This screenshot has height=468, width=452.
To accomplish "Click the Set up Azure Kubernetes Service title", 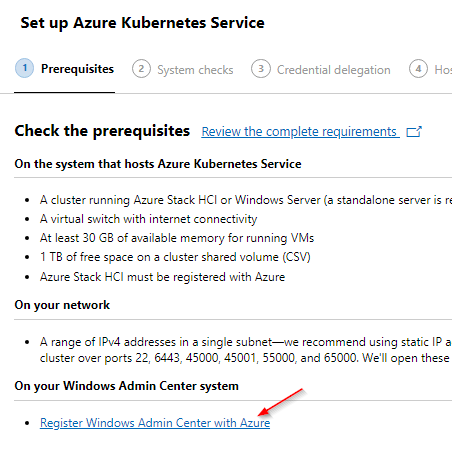I will click(142, 23).
